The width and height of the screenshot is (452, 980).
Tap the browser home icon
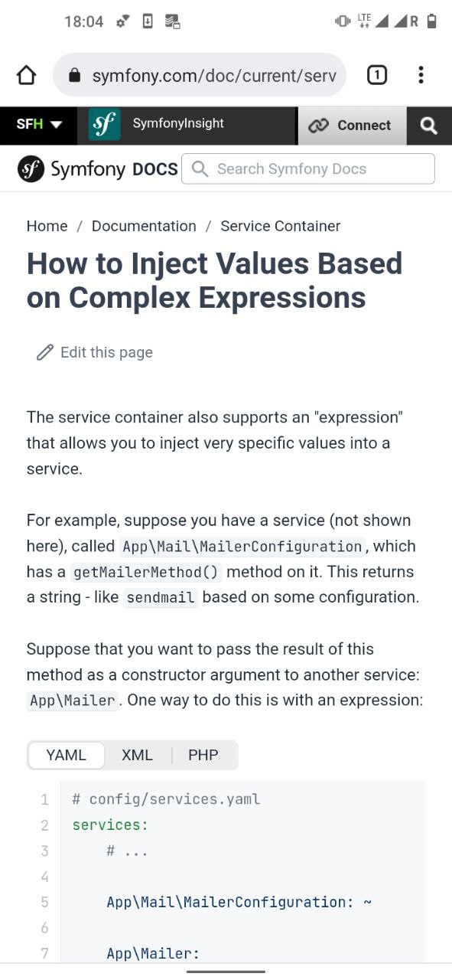[26, 75]
